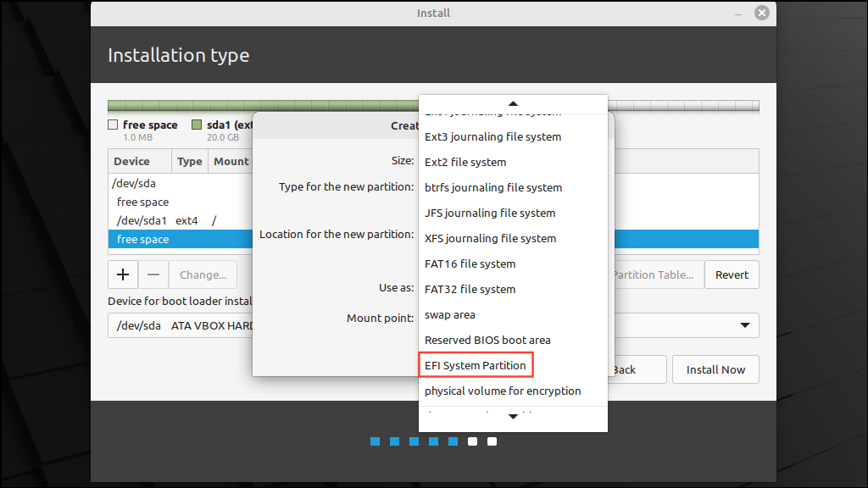This screenshot has width=868, height=488.
Task: Remove the selected partition with the minus icon
Action: point(153,274)
